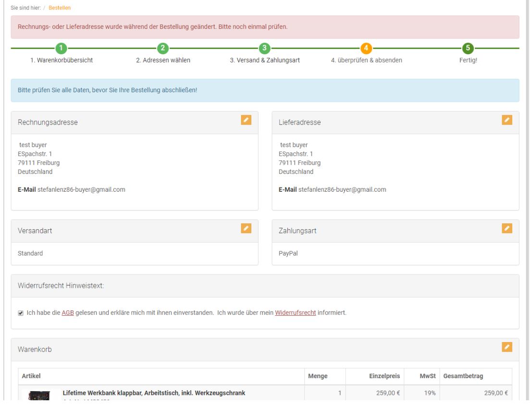Click the red address changed warning banner
The height and width of the screenshot is (407, 532).
tap(265, 27)
